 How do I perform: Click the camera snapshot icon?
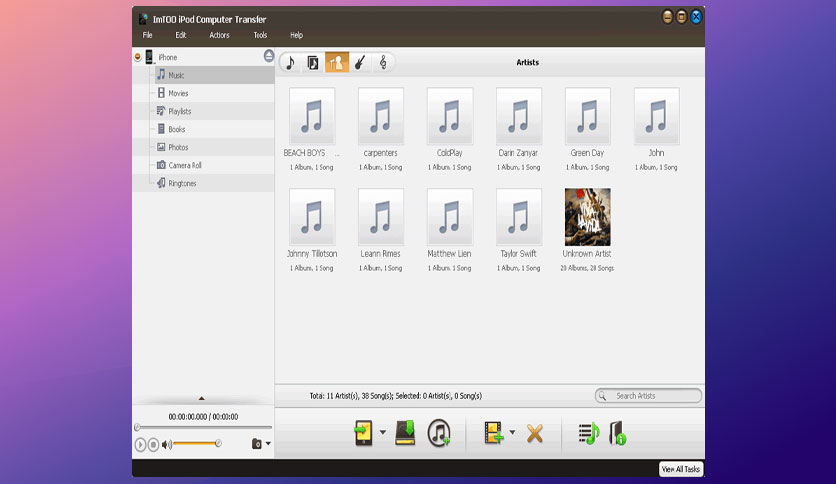tap(256, 443)
